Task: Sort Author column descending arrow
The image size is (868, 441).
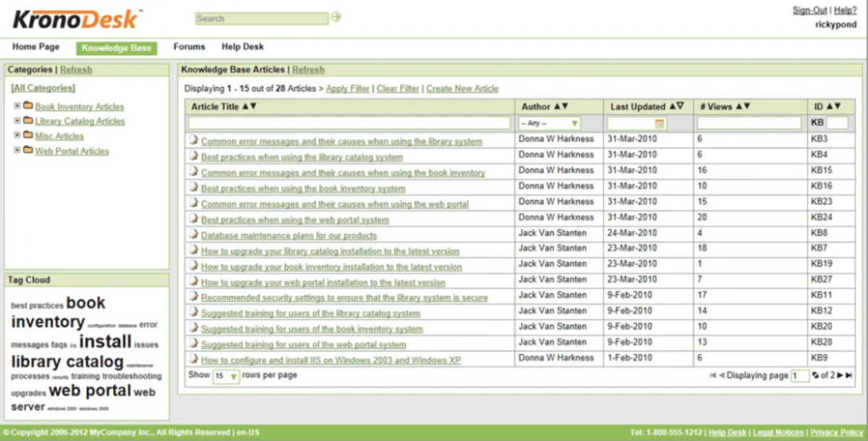Action: tap(564, 106)
